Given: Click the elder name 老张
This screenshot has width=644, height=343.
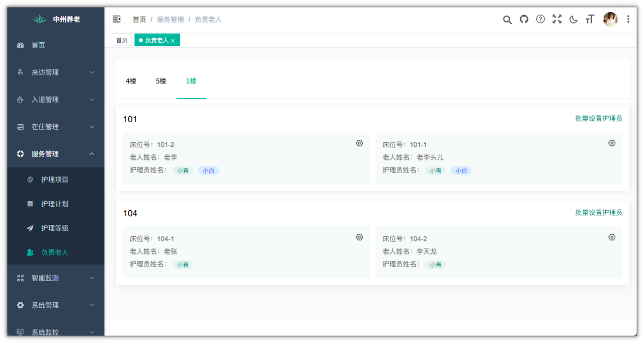Looking at the screenshot, I should pos(171,251).
